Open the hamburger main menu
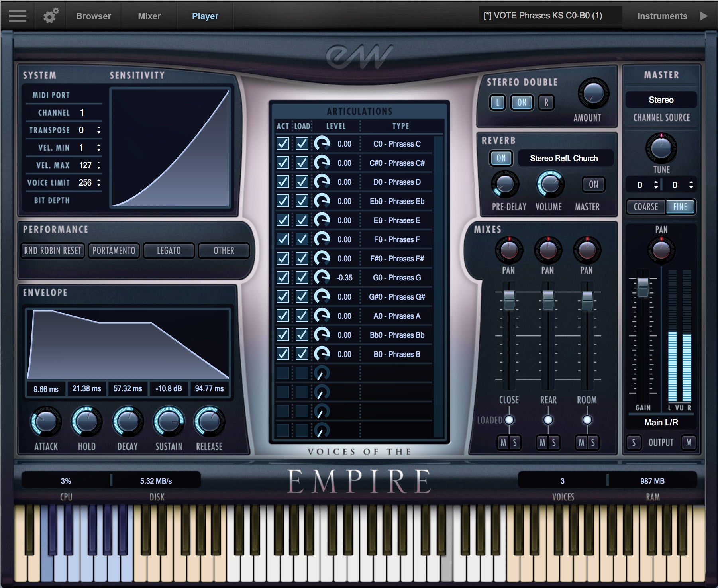Screen dimensions: 718x588 [17, 16]
